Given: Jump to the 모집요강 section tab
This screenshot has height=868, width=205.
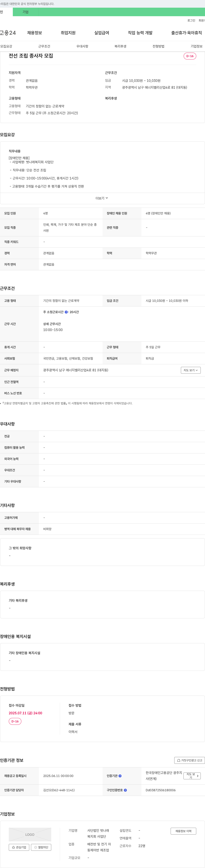Looking at the screenshot, I should (6, 46).
